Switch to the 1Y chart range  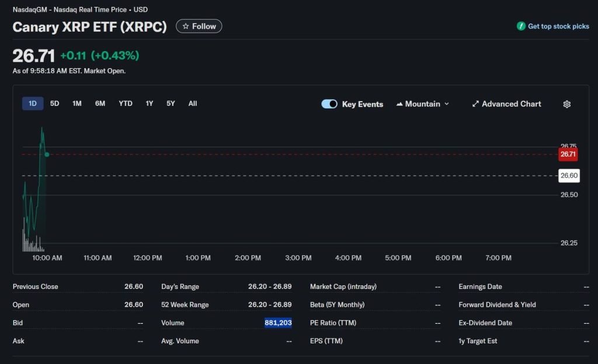point(149,104)
